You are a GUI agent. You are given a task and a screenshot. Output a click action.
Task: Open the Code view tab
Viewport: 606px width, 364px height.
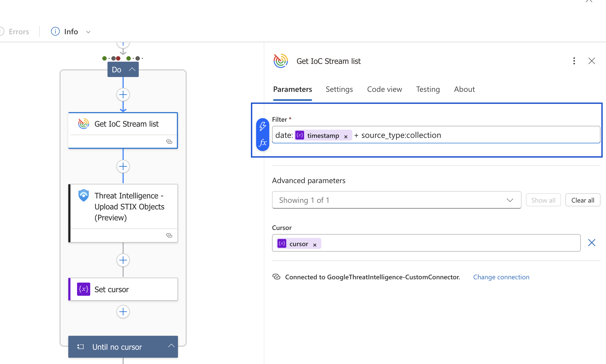click(384, 89)
